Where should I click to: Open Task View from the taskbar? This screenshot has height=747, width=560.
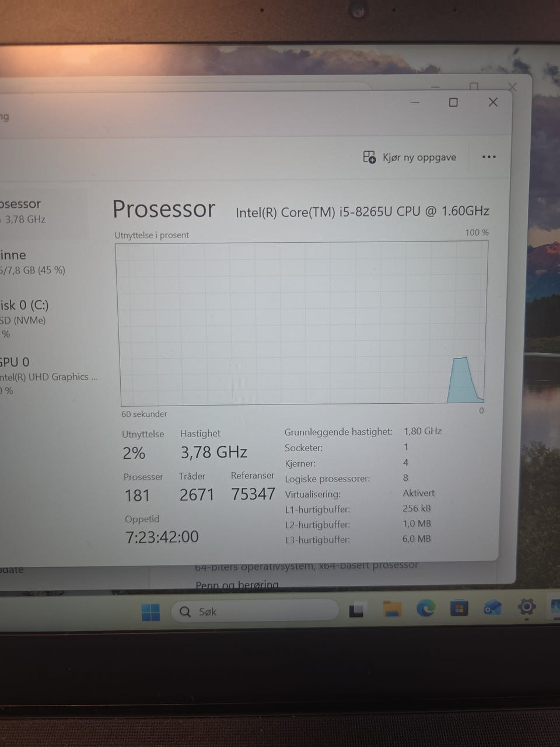click(356, 610)
